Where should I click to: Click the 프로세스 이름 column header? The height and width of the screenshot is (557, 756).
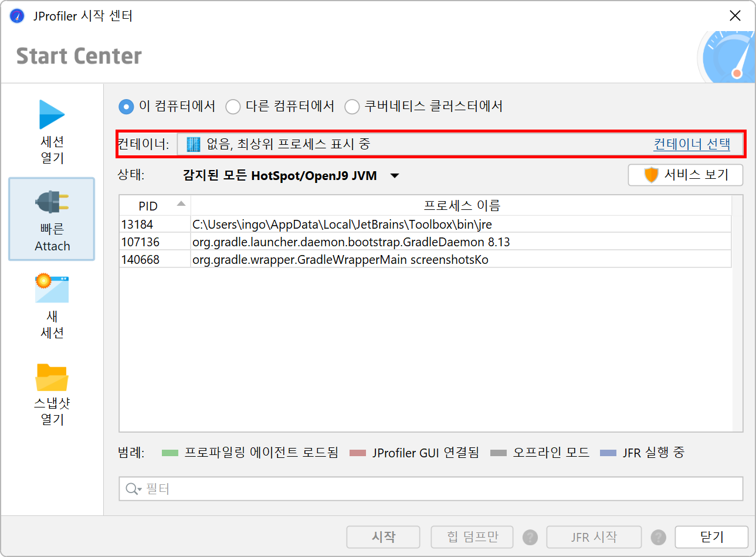(462, 206)
